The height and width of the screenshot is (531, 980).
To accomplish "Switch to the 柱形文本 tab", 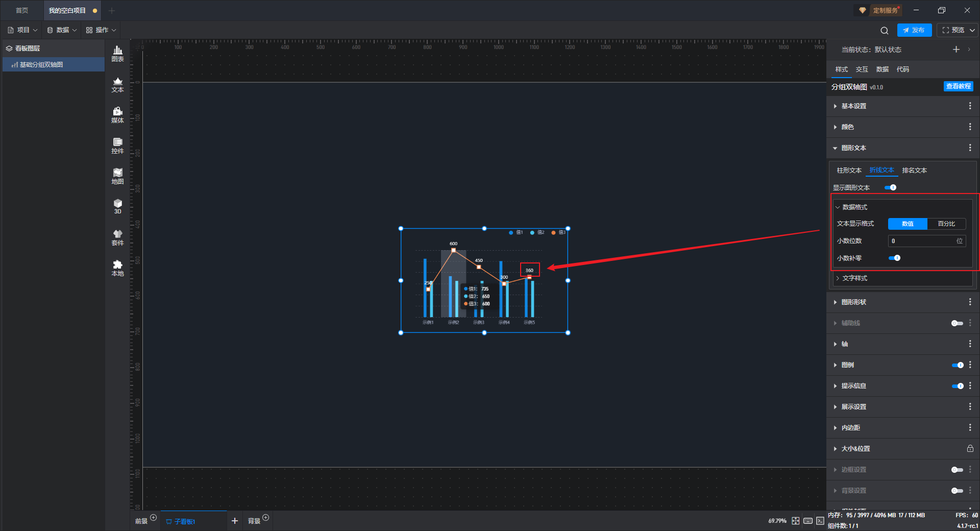I will (849, 170).
